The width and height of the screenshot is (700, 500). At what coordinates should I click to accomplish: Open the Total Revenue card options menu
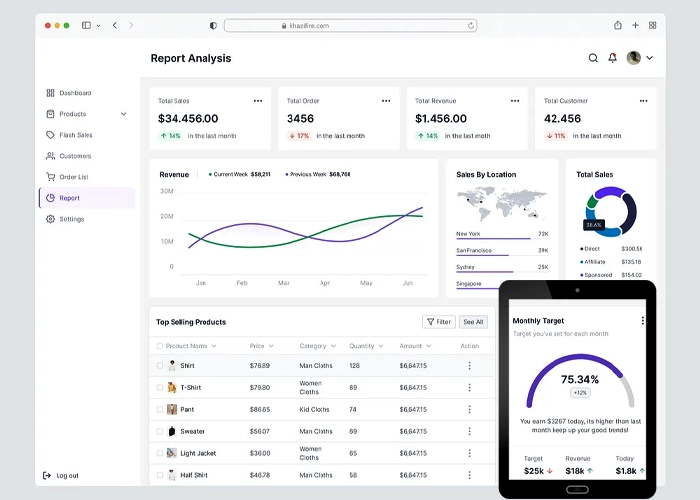pos(515,101)
